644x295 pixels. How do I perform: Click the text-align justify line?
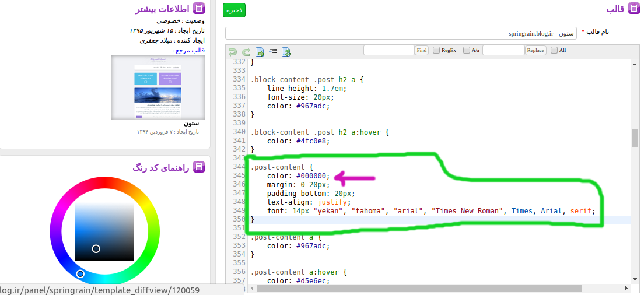pos(309,202)
